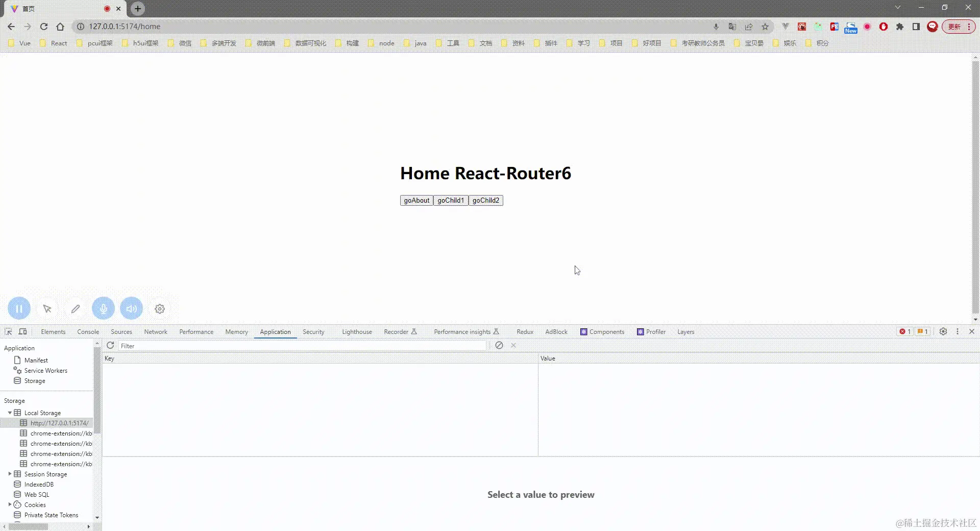The width and height of the screenshot is (980, 531).
Task: Open the browser home page
Action: (60, 27)
